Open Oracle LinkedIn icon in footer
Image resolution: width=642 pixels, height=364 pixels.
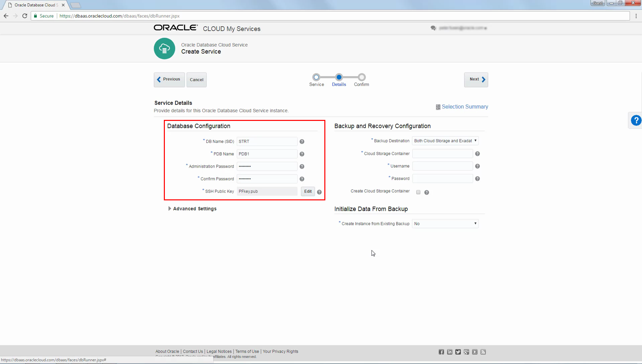tap(450, 352)
